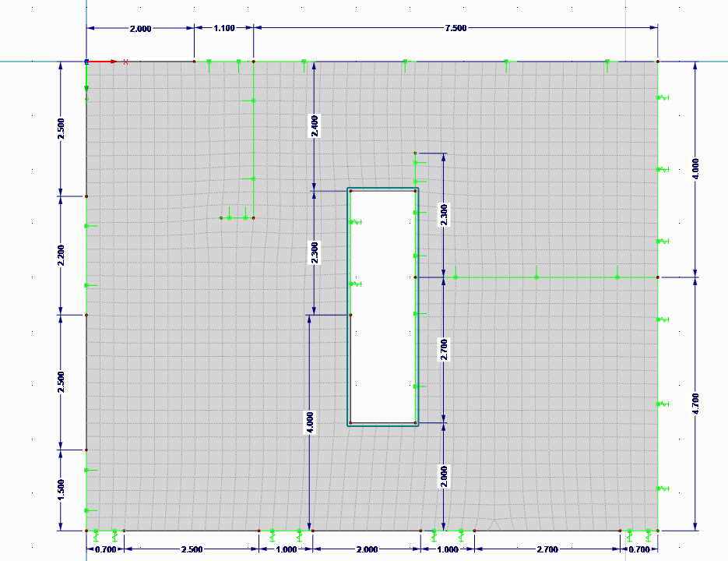Click the 1.000 dimension between 2.000 and 2.700
This screenshot has height=561, width=728.
[448, 549]
